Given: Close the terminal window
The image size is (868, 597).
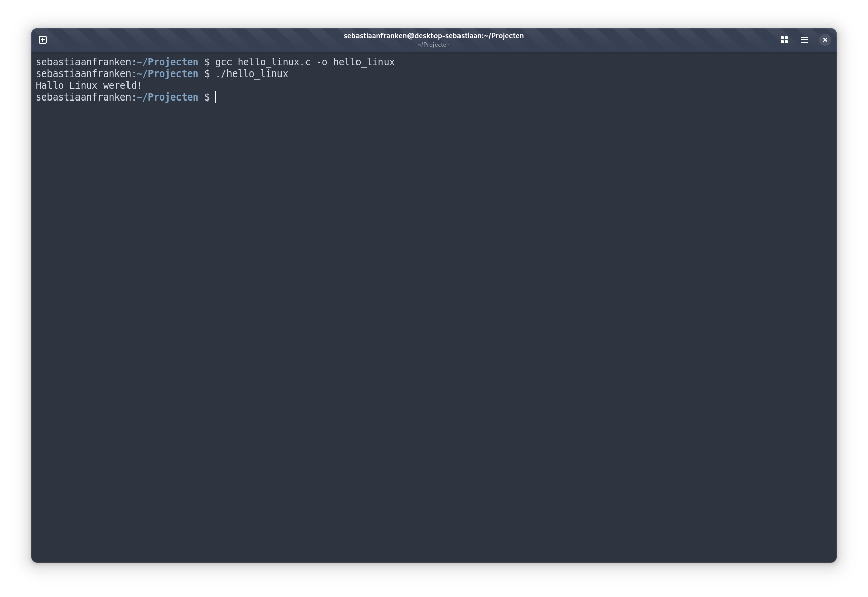Looking at the screenshot, I should tap(825, 40).
